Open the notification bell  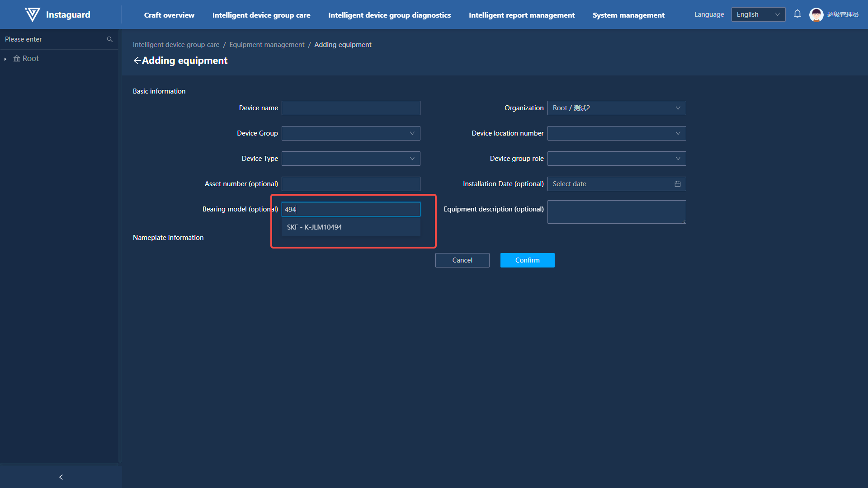click(x=797, y=14)
